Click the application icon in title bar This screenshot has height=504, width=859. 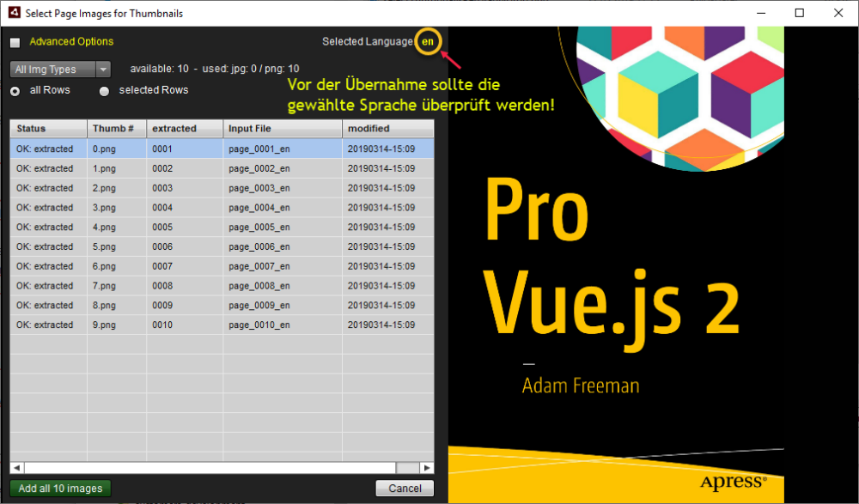[15, 13]
